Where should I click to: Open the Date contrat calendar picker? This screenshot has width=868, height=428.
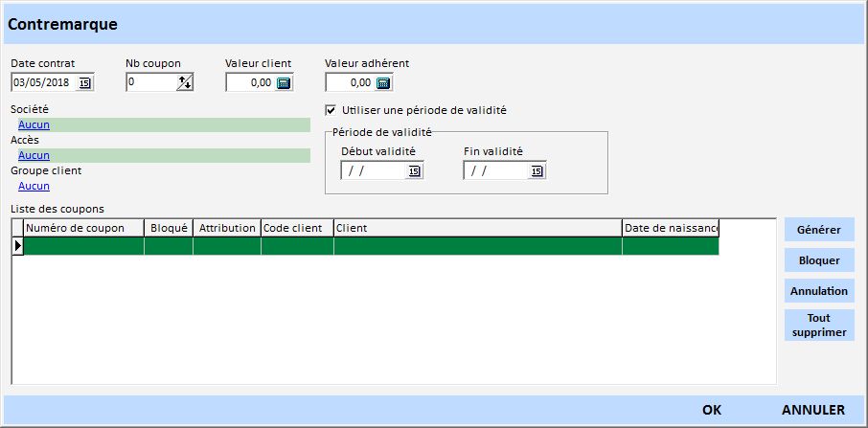tap(84, 83)
